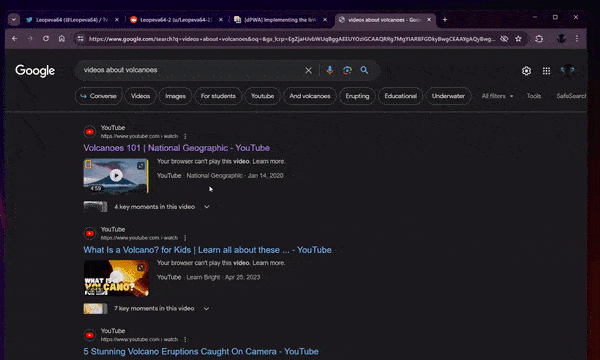Click Learn more under What Is a Volcano
The height and width of the screenshot is (360, 600).
268,263
